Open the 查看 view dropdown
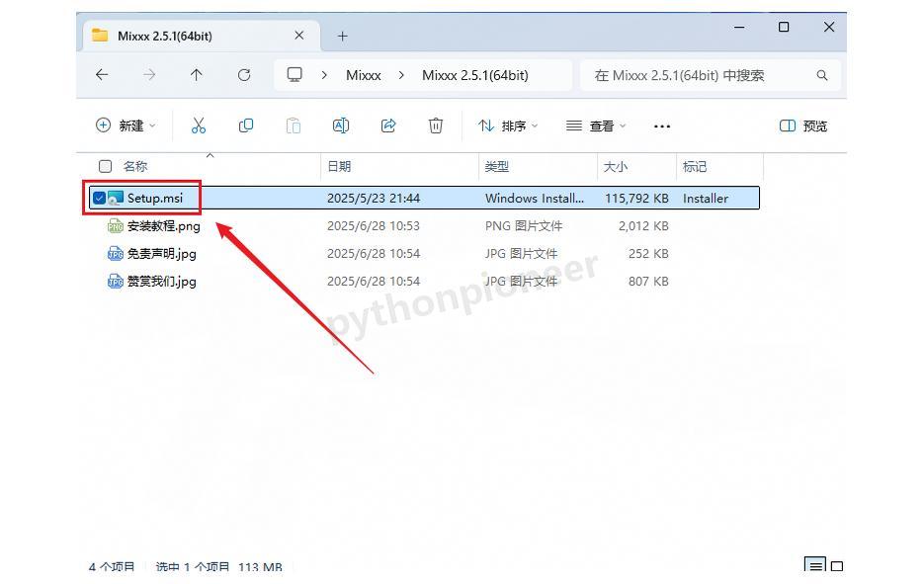 coord(596,125)
